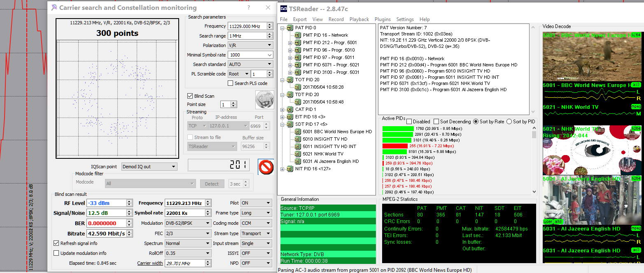Open the Playback menu
Viewport: 644px width, 273px height.
pyautogui.click(x=359, y=19)
